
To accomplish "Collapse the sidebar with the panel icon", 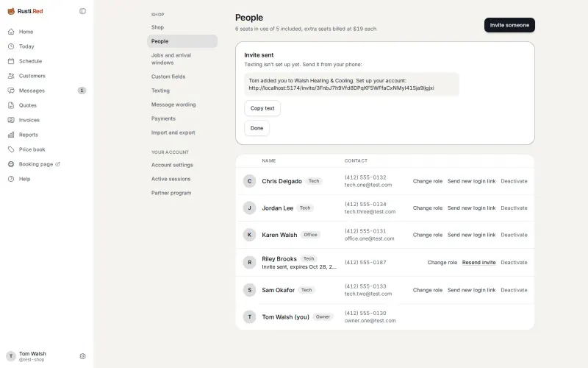I will click(x=82, y=11).
